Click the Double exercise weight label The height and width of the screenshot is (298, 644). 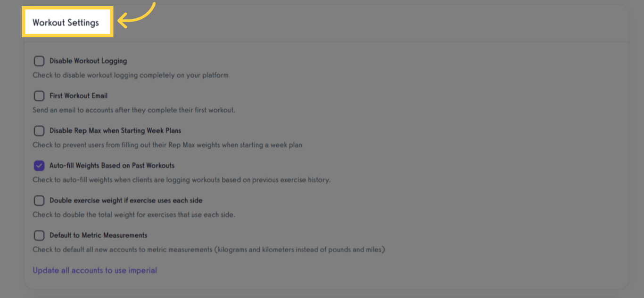click(x=126, y=200)
